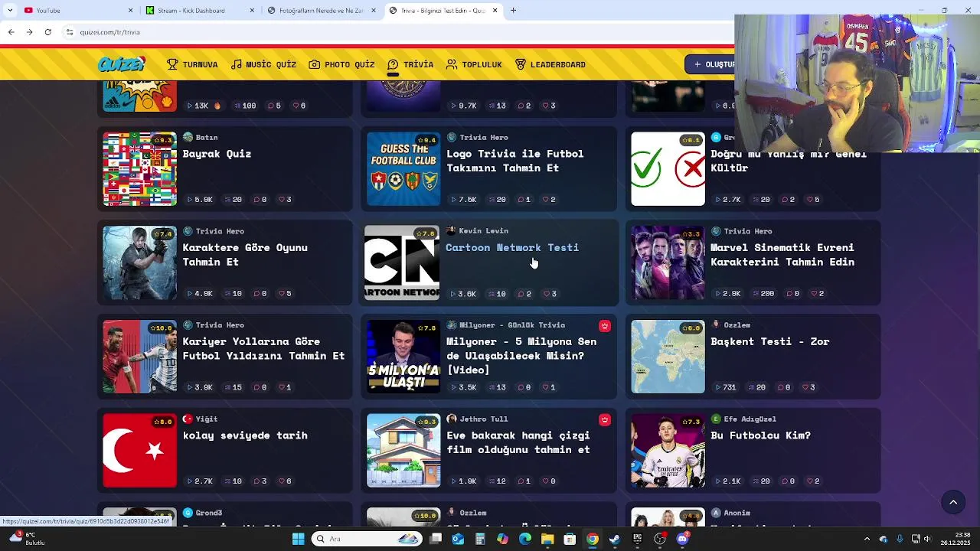The height and width of the screenshot is (551, 980).
Task: Click the 5 Milyon'a Ulaştı thumbnail
Action: tap(403, 357)
